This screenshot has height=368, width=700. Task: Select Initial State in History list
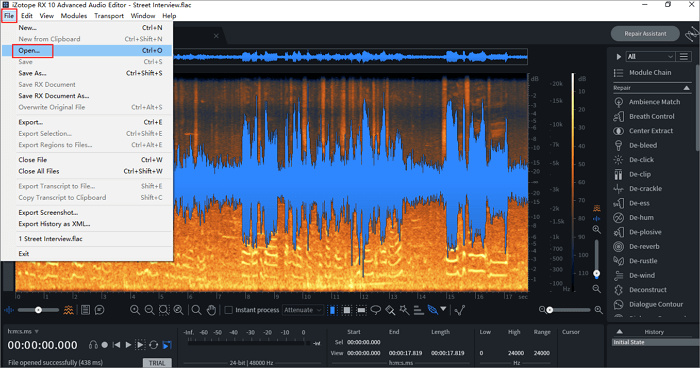(655, 342)
